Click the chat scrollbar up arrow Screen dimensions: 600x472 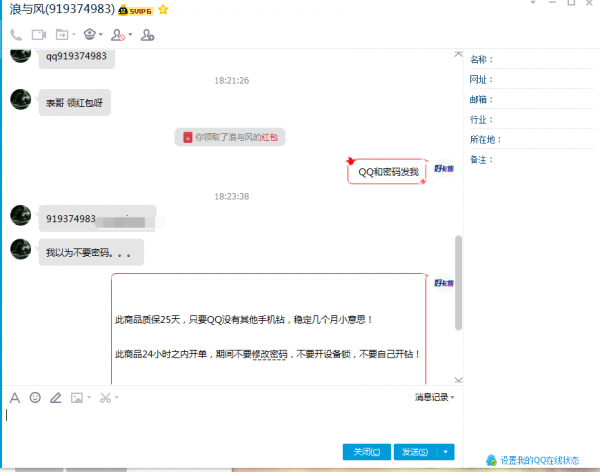(x=458, y=54)
